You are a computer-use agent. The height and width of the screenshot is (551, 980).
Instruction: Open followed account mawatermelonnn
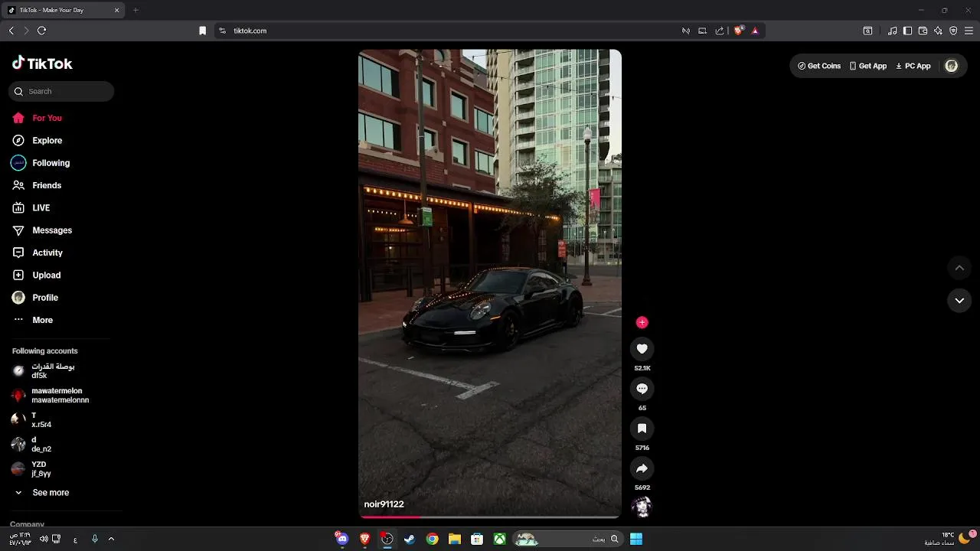[51, 396]
